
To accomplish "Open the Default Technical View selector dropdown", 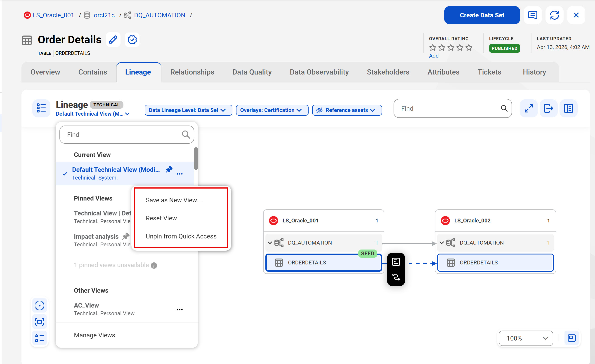I will click(93, 114).
